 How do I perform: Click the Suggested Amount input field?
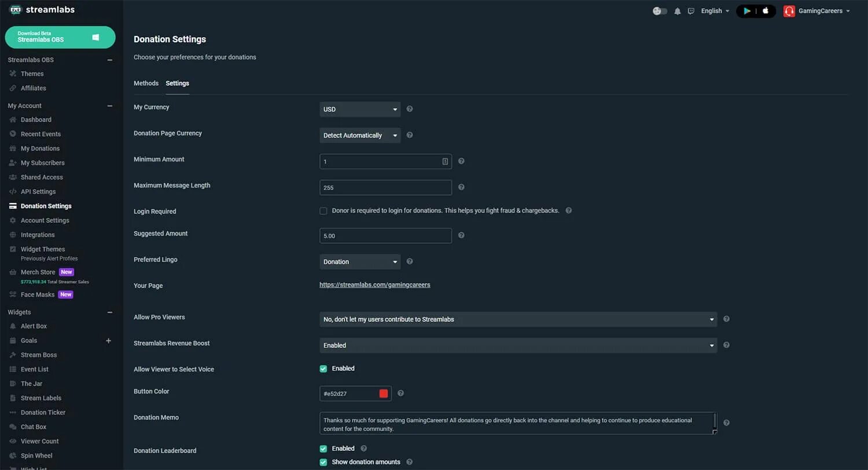(x=385, y=236)
